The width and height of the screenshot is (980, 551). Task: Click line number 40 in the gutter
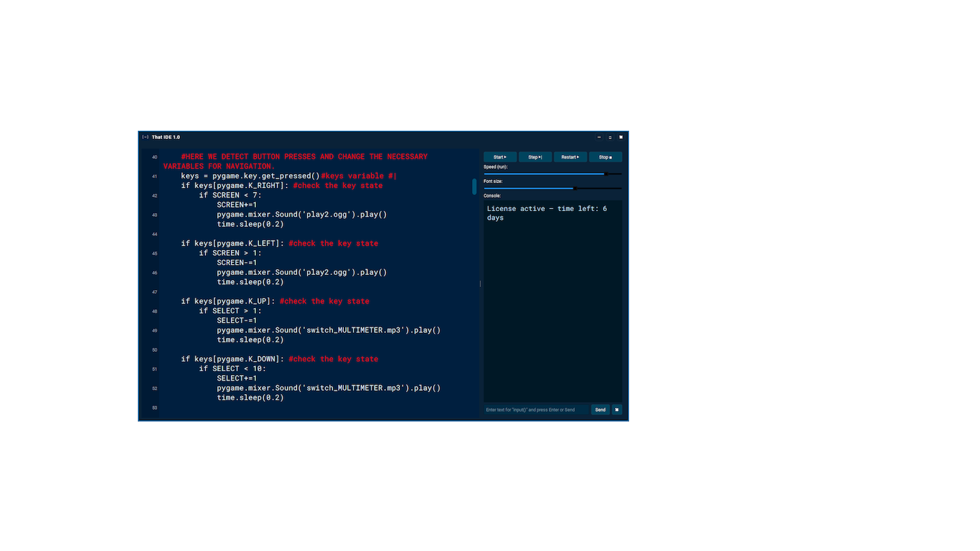[x=154, y=157]
